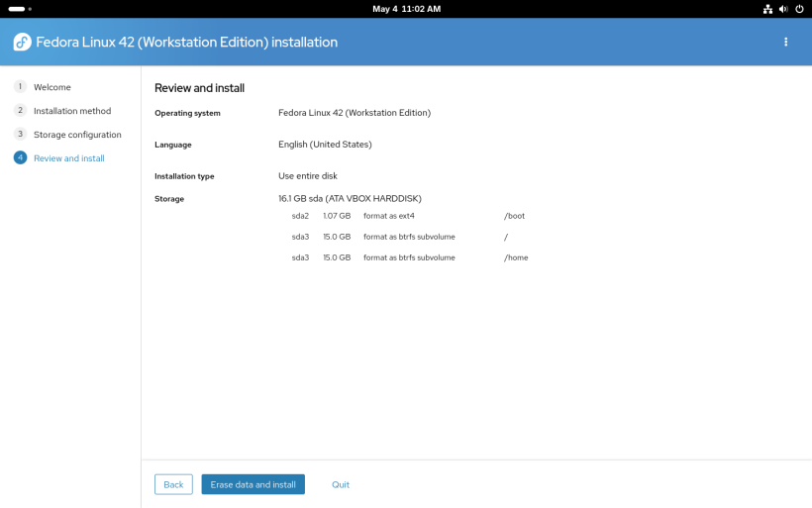Click the Fedora logo icon
Image resolution: width=812 pixels, height=508 pixels.
point(22,42)
